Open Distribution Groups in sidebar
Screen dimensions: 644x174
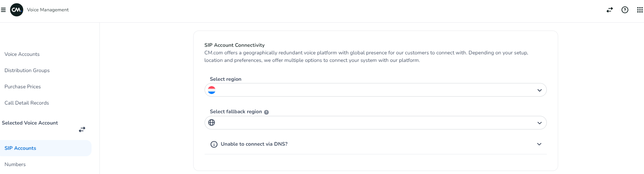pos(27,71)
